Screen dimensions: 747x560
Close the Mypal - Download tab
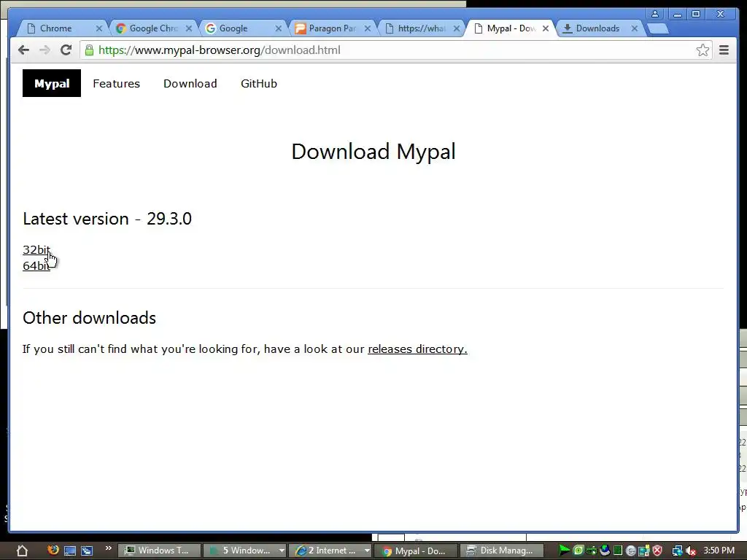point(546,28)
